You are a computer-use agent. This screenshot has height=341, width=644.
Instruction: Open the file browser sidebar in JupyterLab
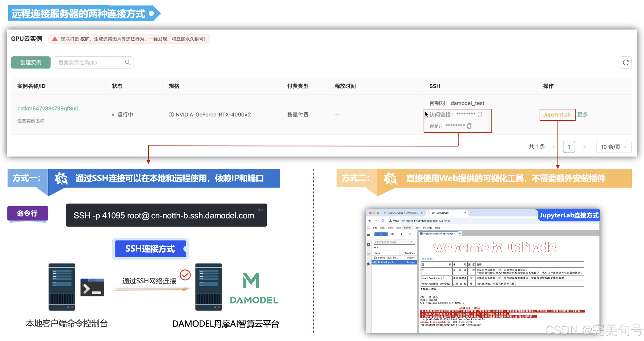368,235
